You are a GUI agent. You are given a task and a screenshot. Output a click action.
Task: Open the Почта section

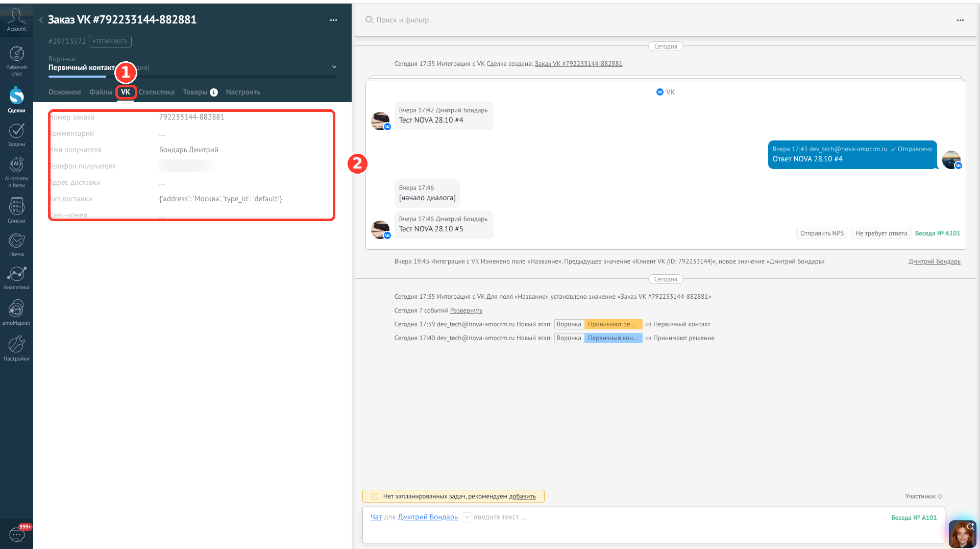(16, 245)
